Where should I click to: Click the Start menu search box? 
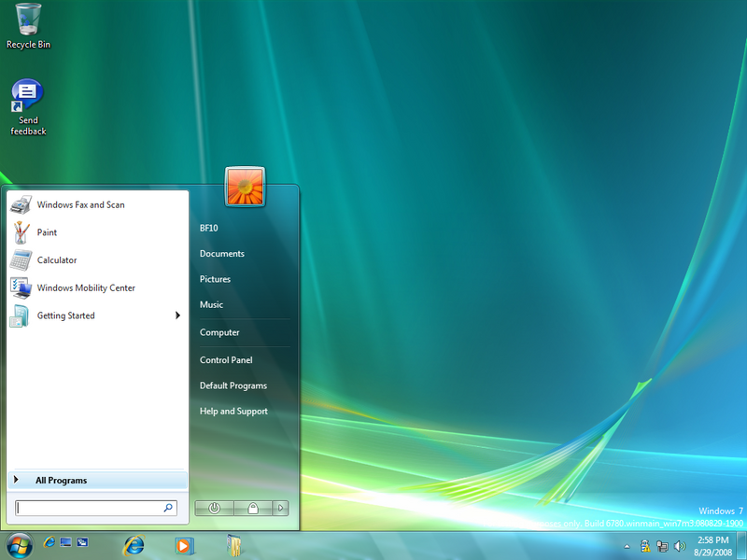(x=91, y=508)
